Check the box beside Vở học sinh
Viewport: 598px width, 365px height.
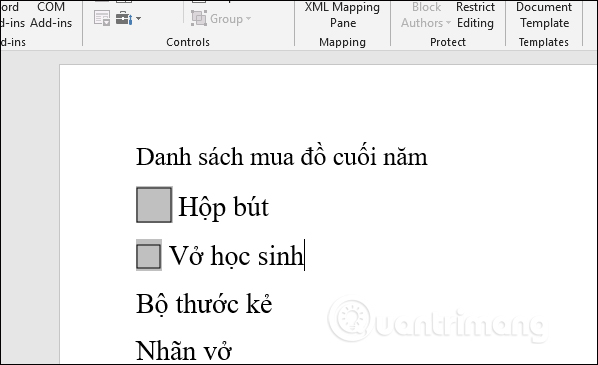tap(149, 256)
